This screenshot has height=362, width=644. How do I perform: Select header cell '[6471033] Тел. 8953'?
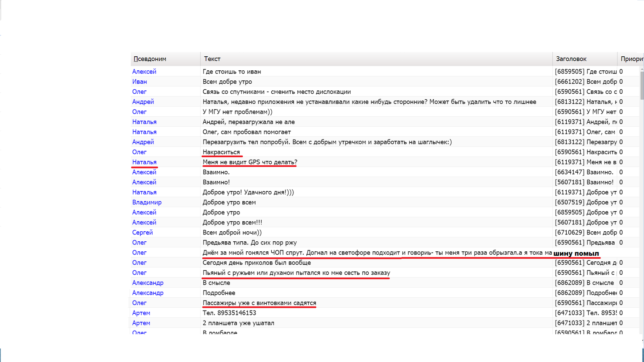click(x=586, y=313)
